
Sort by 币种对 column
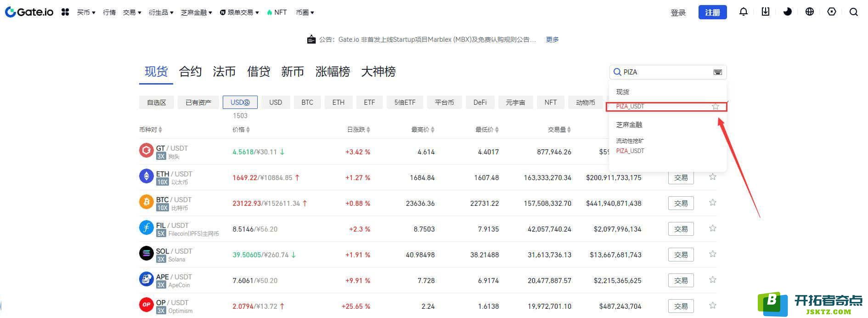(151, 130)
